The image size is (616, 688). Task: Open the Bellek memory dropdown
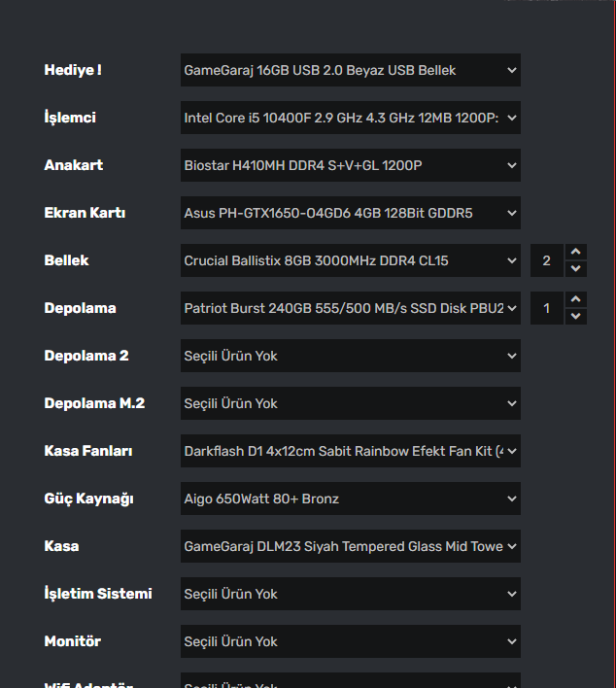(x=351, y=260)
